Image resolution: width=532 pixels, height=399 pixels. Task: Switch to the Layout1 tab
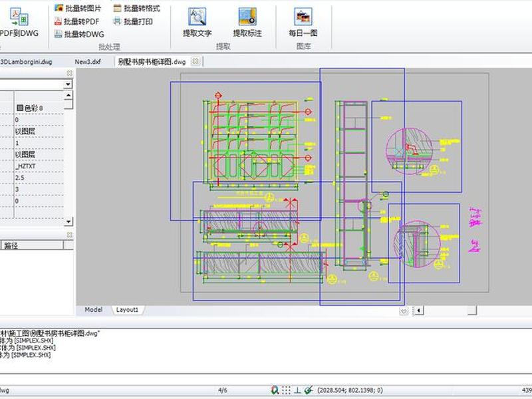[127, 310]
